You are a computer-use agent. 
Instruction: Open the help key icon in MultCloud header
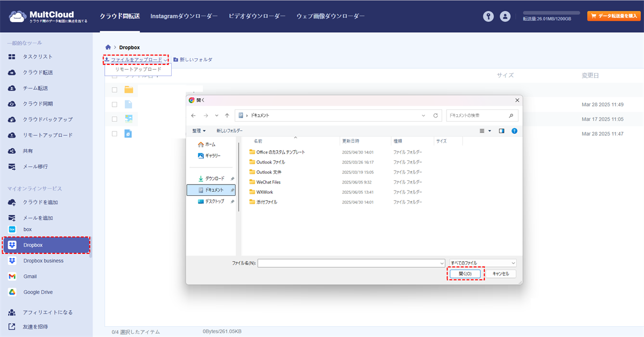(x=488, y=16)
